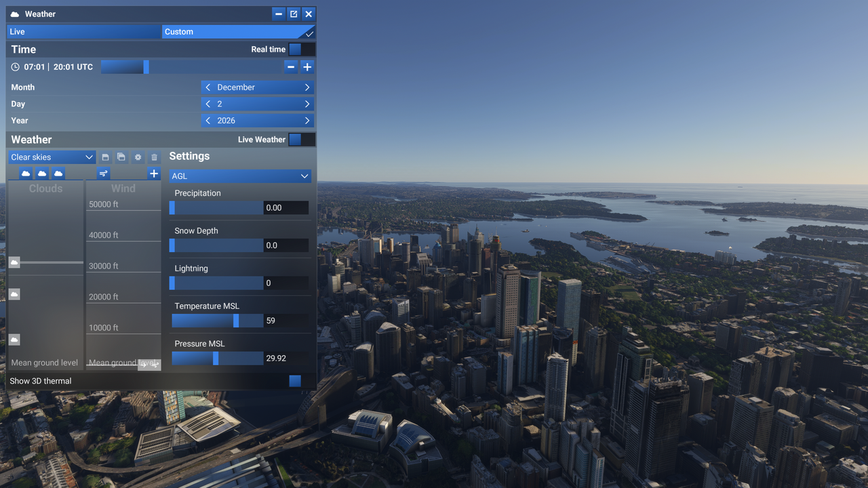
Task: Click the Settings heading
Action: [x=189, y=156]
